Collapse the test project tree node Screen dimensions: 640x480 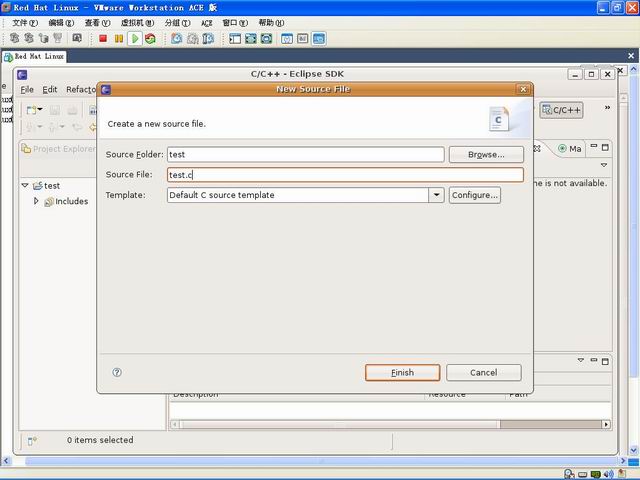pyautogui.click(x=25, y=186)
